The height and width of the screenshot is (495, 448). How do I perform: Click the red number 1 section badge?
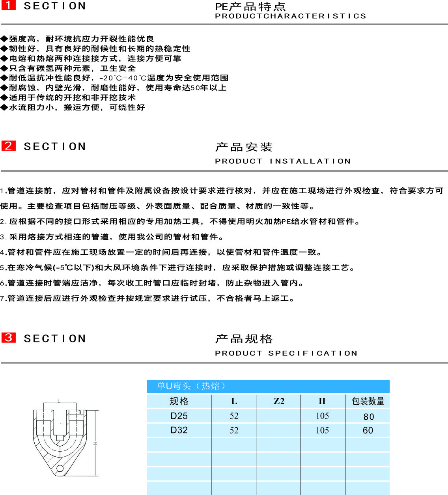[8, 5]
